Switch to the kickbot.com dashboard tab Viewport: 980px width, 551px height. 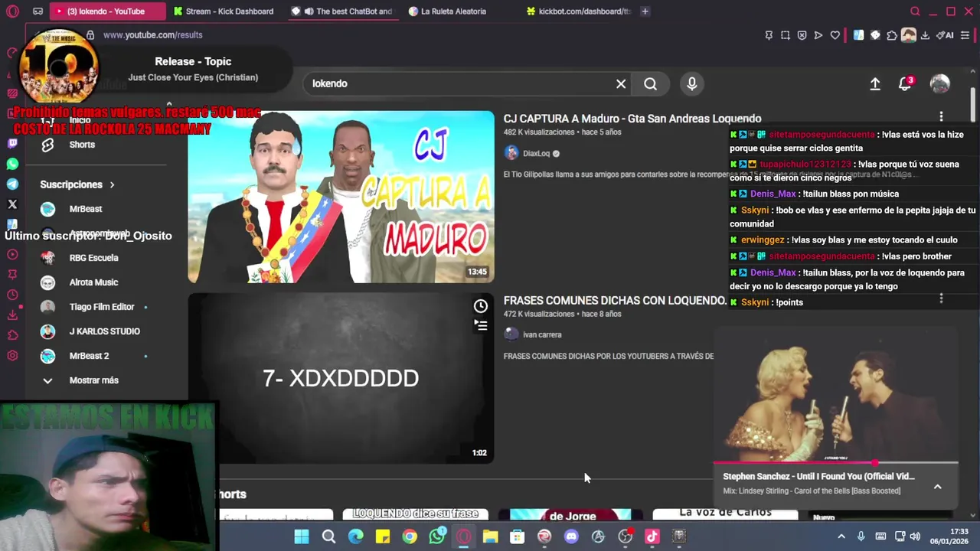(578, 11)
